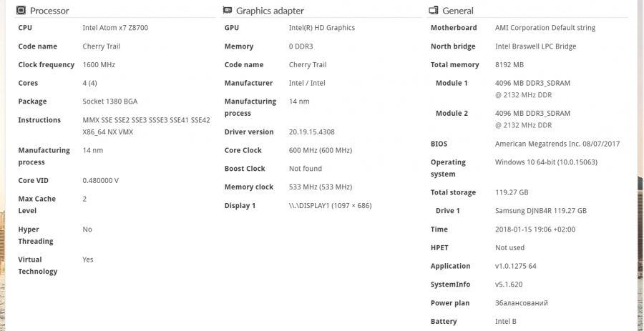Select the Module 2 memory row label
This screenshot has height=331, width=644.
(452, 114)
